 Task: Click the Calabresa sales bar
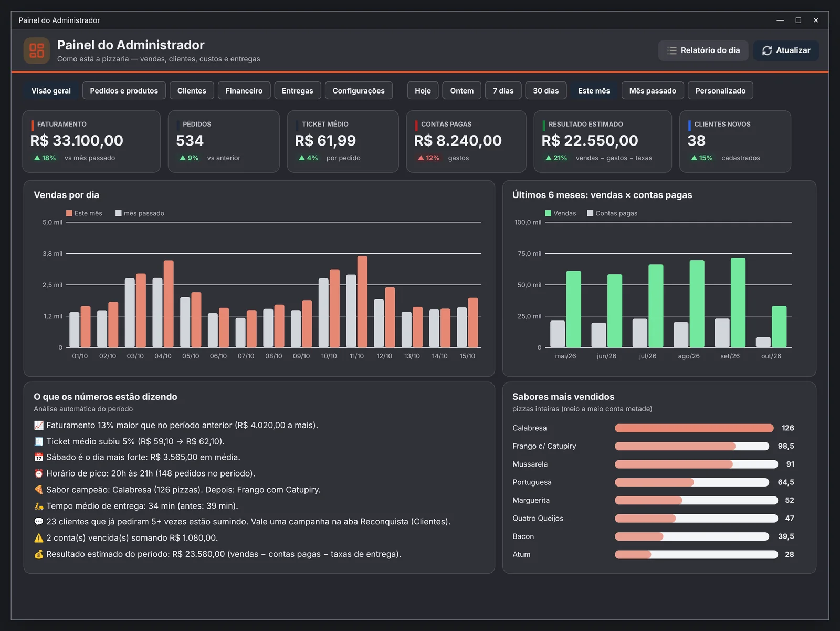click(694, 428)
